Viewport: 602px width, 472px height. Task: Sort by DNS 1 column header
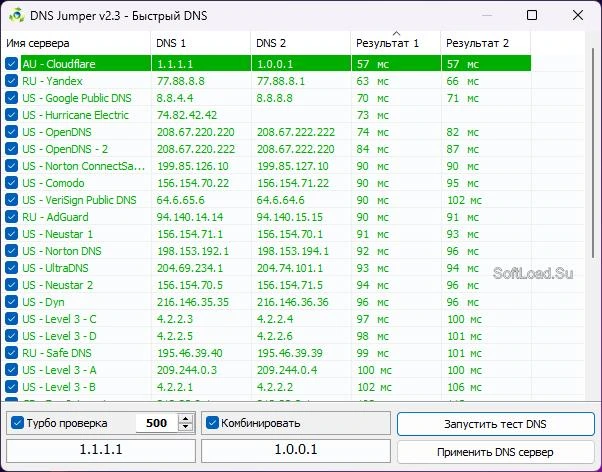(x=201, y=43)
